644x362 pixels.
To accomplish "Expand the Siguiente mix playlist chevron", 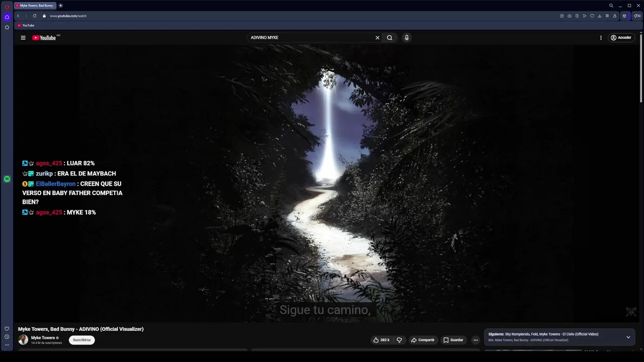I will pos(628,337).
